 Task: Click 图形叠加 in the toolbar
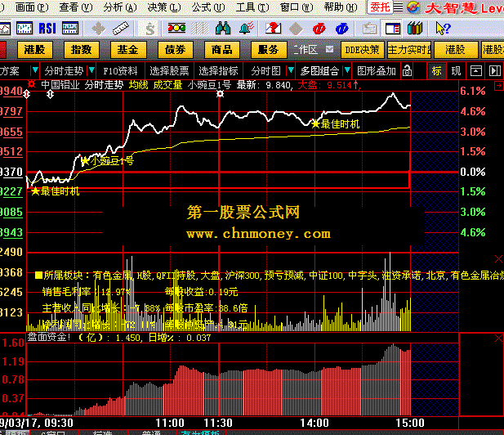tap(377, 71)
